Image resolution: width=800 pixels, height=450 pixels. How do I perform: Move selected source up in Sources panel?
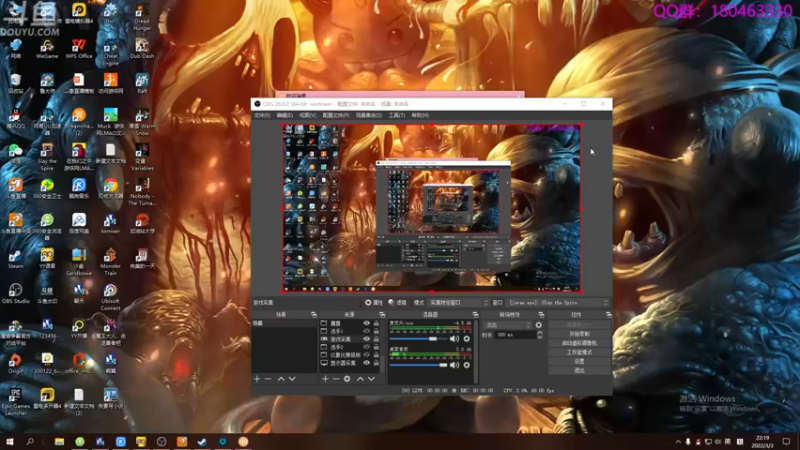[360, 379]
